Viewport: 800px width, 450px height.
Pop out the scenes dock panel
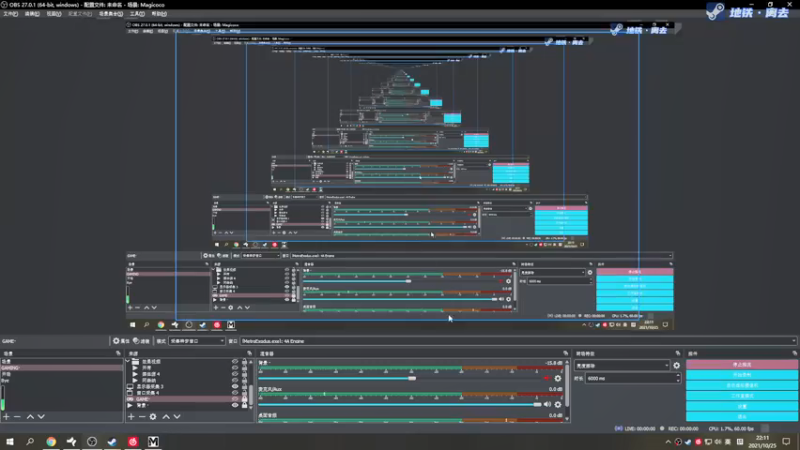pyautogui.click(x=118, y=353)
